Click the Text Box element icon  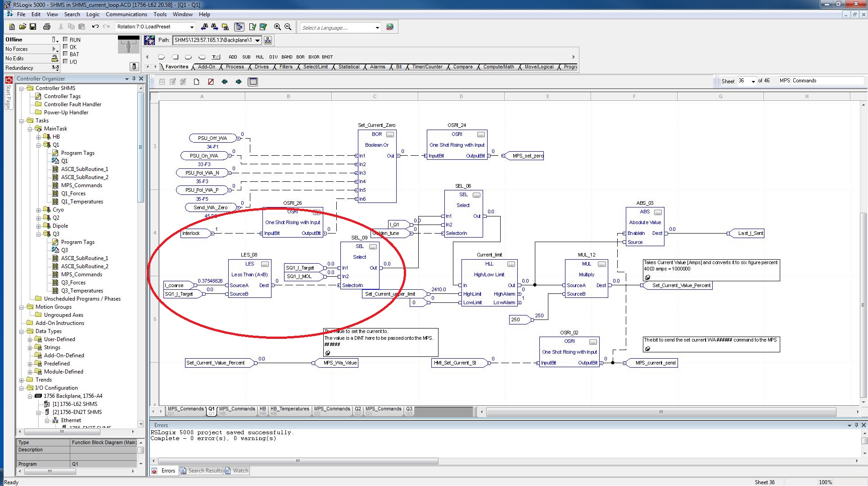coord(216,57)
